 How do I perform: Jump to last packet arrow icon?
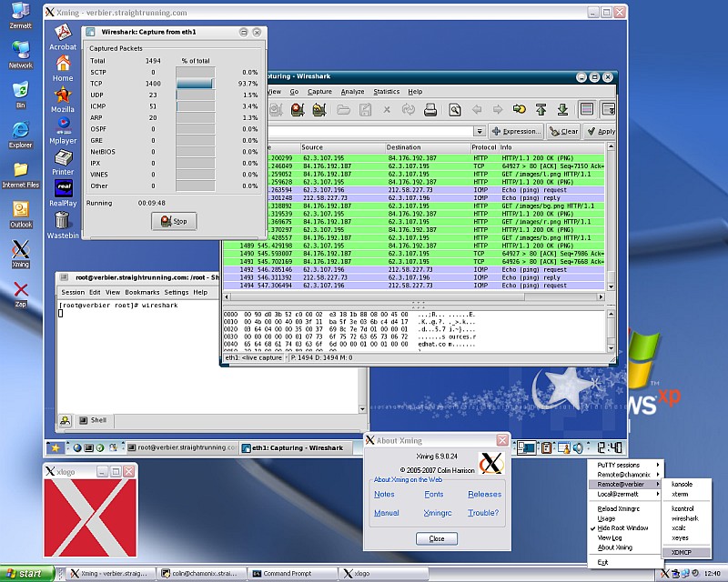562,109
